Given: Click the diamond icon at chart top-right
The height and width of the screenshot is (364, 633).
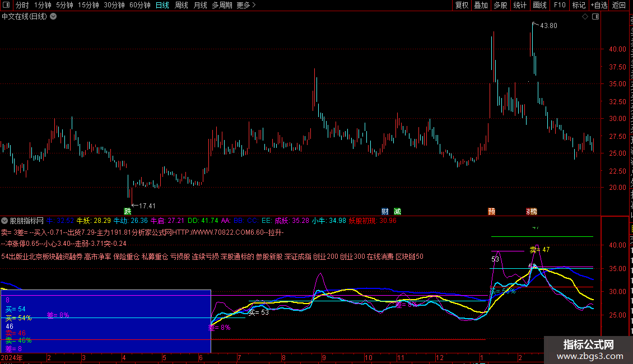Looking at the screenshot, I should click(585, 17).
